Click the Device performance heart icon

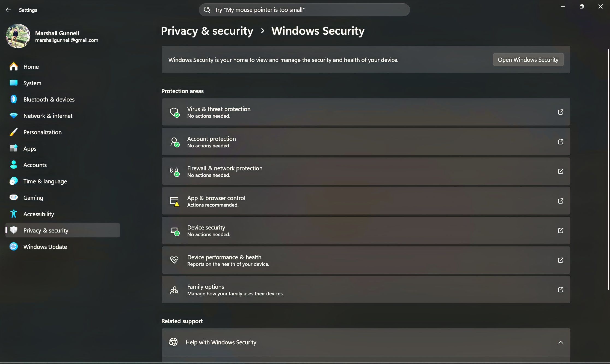(174, 260)
